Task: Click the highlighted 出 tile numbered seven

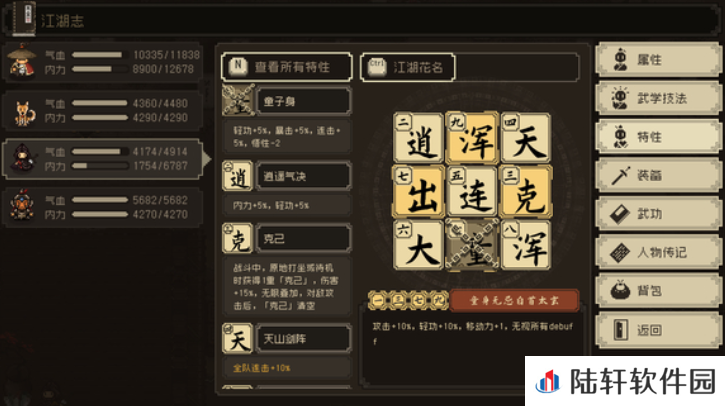Action: point(418,191)
